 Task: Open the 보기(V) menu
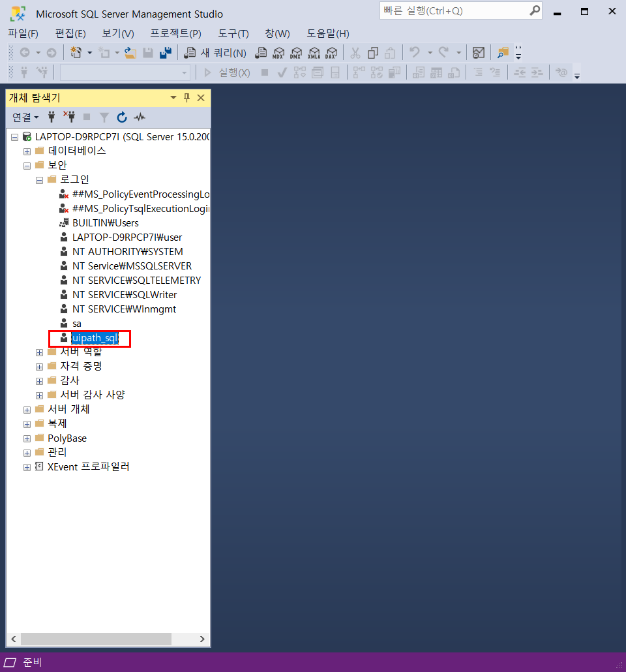coord(118,33)
